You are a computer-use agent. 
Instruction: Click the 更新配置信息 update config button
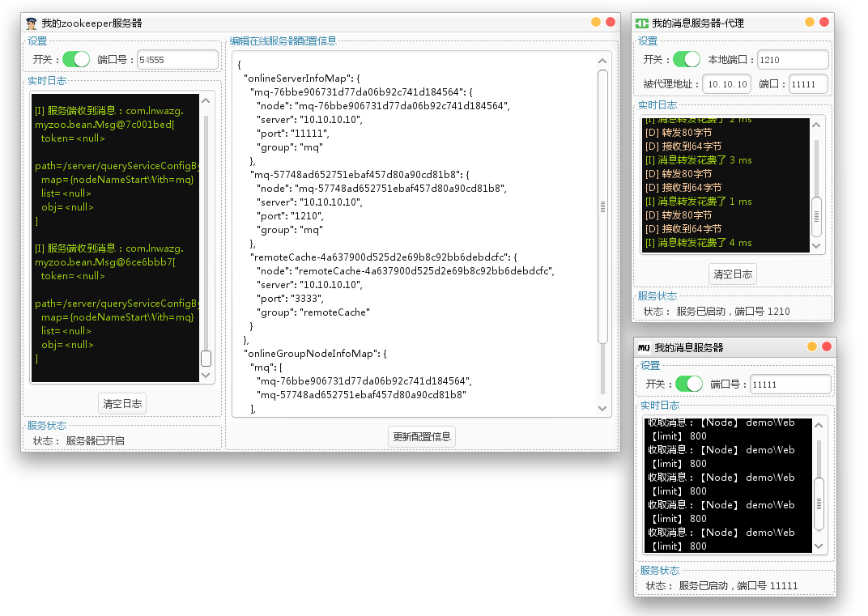coord(422,436)
